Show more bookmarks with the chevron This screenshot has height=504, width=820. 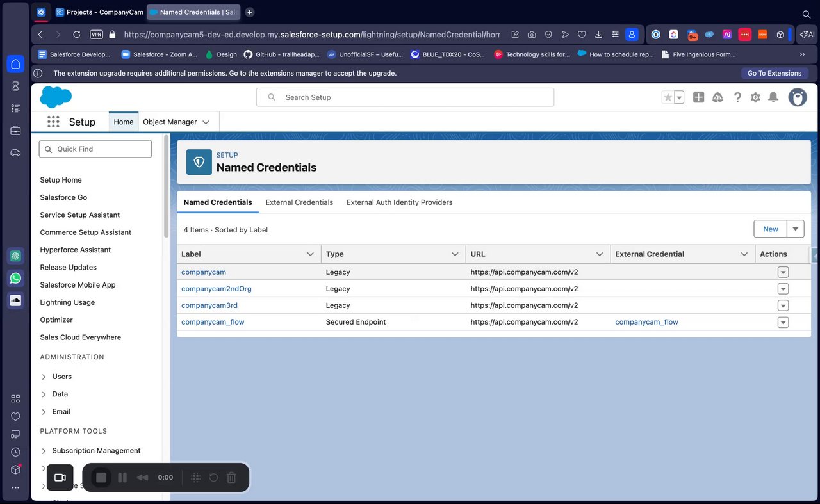coord(802,54)
